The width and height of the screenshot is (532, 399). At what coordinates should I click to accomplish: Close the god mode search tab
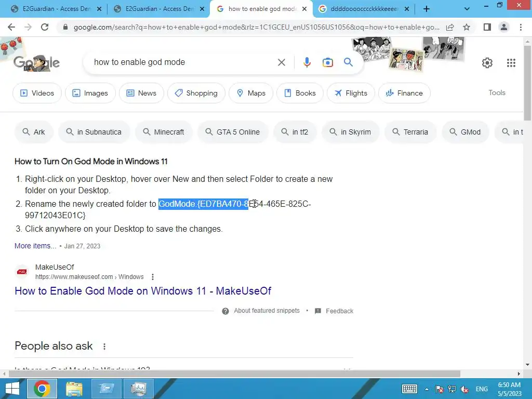304,9
